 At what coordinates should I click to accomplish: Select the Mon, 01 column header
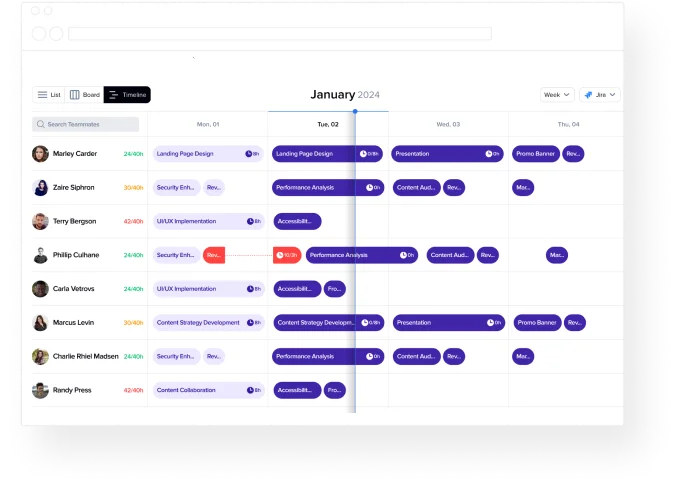pos(208,124)
